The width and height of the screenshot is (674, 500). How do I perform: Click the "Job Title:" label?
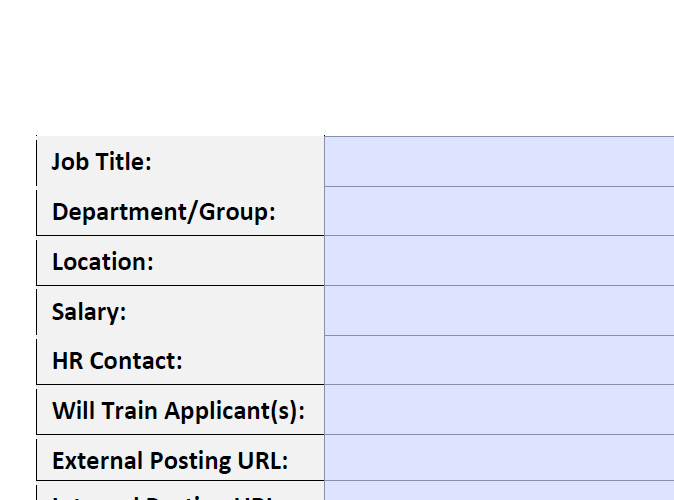tap(101, 162)
